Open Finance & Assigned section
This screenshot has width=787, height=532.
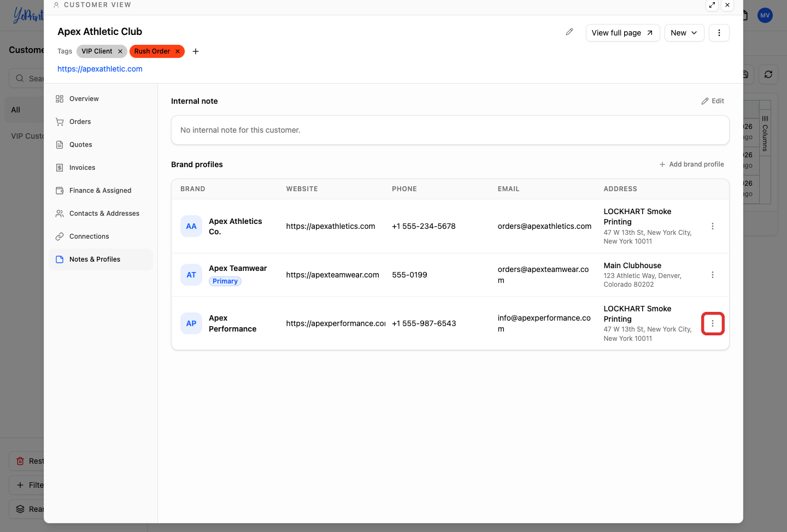click(101, 191)
